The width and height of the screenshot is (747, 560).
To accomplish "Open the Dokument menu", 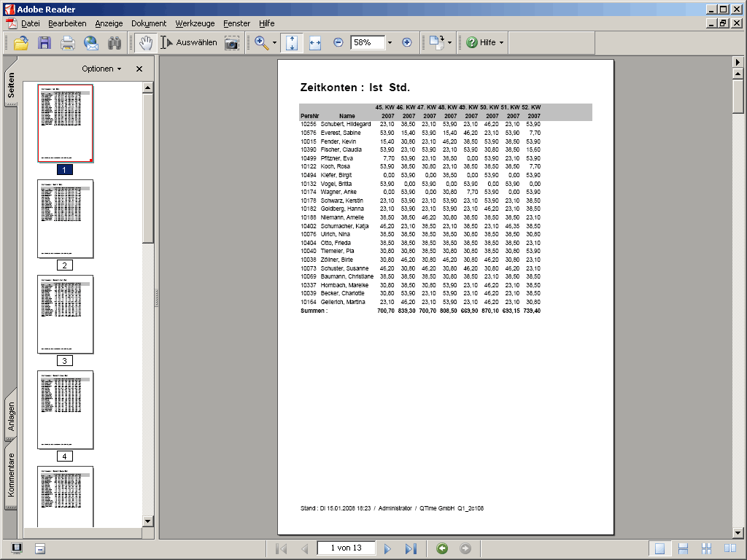I will (149, 23).
